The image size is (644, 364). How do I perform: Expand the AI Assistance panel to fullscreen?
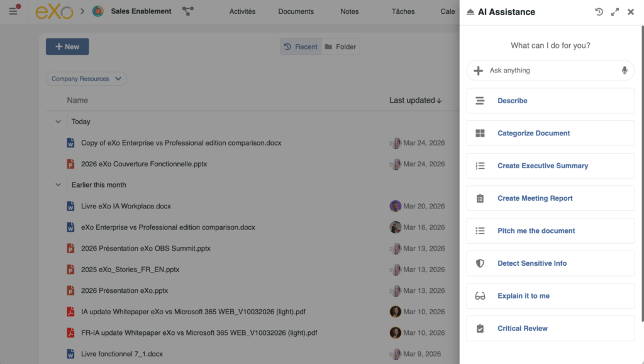click(x=615, y=12)
